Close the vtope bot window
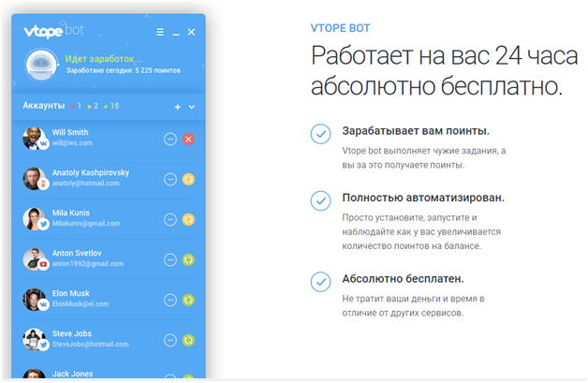588x383 pixels. (191, 32)
